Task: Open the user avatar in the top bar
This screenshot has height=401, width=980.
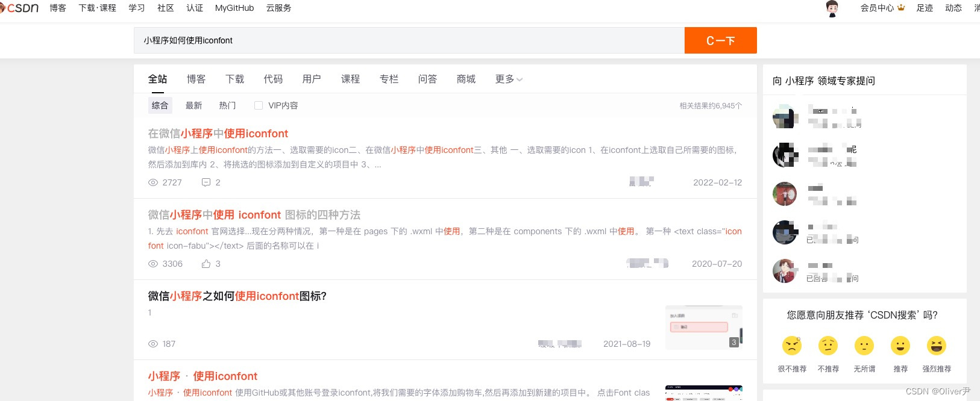Action: tap(832, 8)
